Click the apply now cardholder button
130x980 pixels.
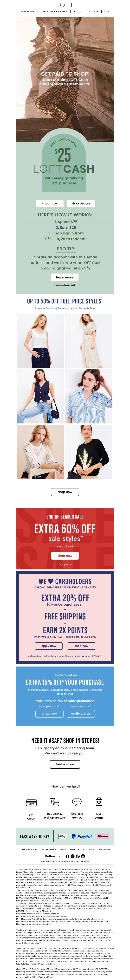point(49,646)
